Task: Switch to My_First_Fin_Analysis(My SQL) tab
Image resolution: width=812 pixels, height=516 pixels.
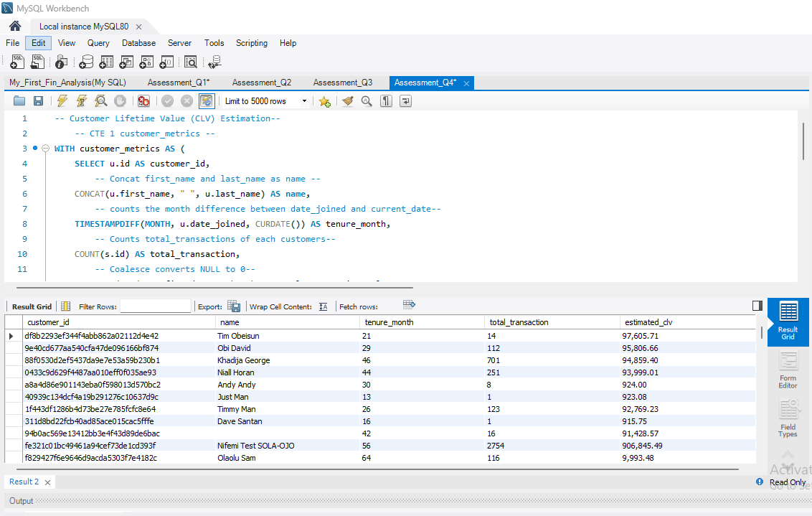Action: click(67, 83)
